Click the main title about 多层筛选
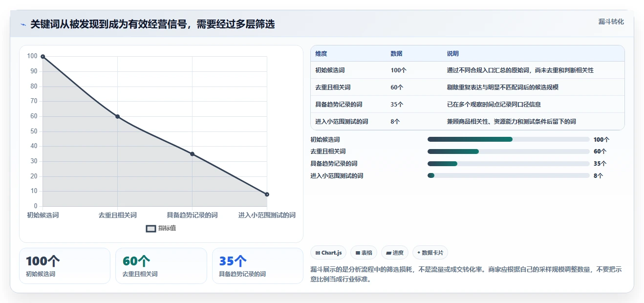 point(152,24)
